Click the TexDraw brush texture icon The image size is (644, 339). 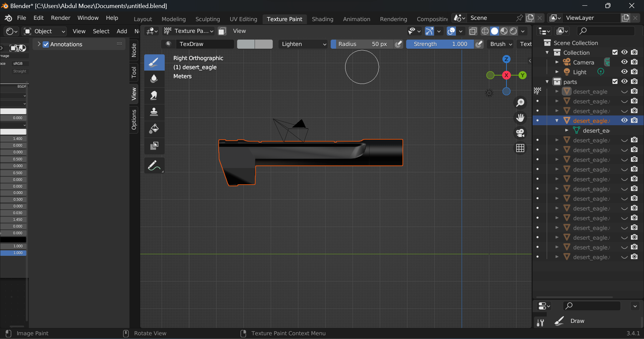point(169,44)
